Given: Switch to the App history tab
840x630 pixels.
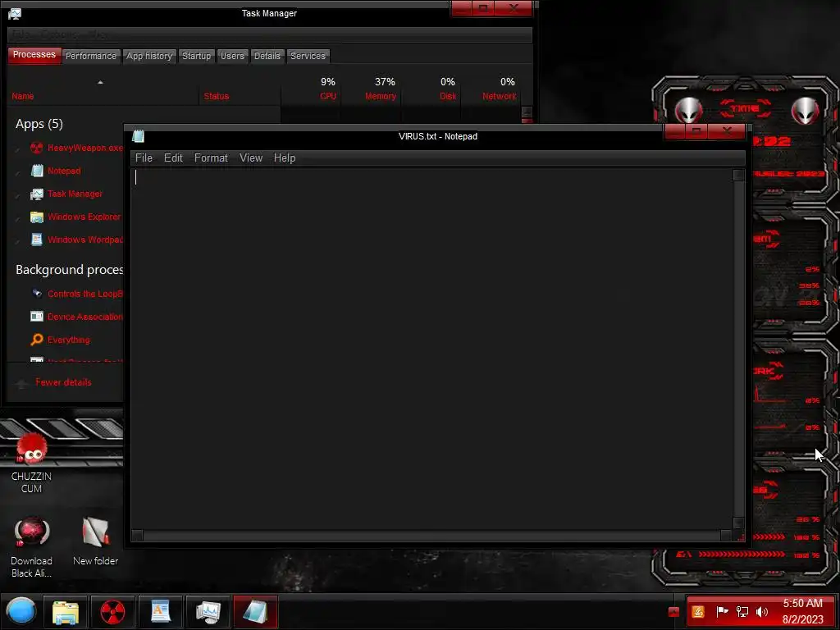Looking at the screenshot, I should 149,56.
